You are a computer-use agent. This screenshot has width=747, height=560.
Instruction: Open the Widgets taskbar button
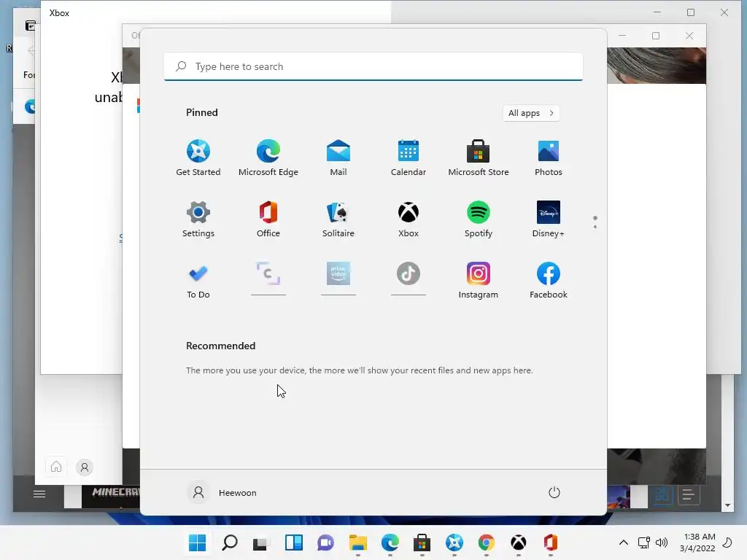[293, 542]
